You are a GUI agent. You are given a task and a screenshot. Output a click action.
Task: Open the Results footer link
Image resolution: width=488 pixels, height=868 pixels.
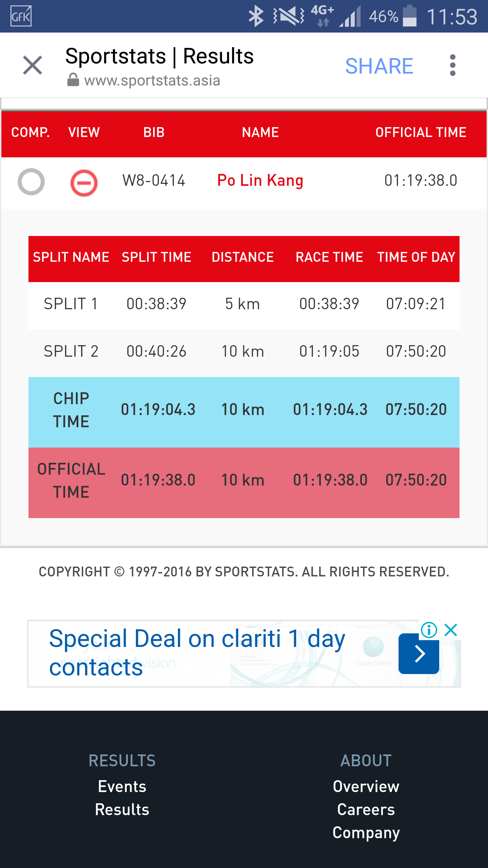tap(122, 810)
